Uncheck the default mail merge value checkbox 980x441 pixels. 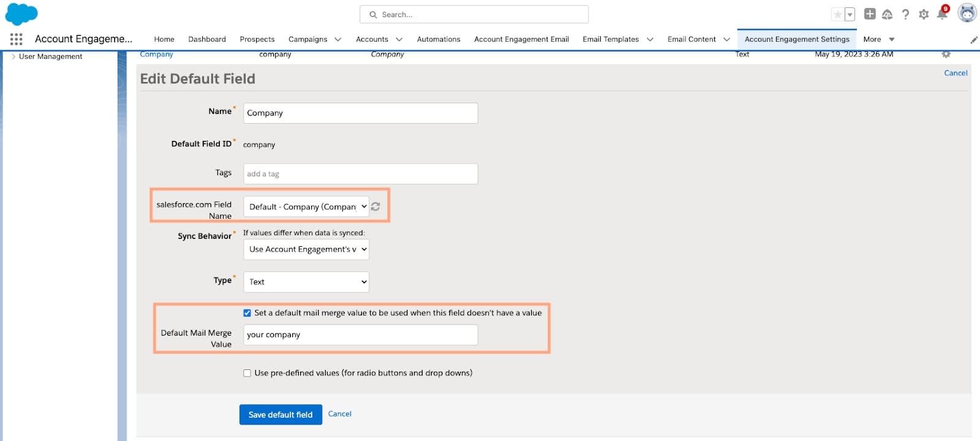tap(247, 313)
